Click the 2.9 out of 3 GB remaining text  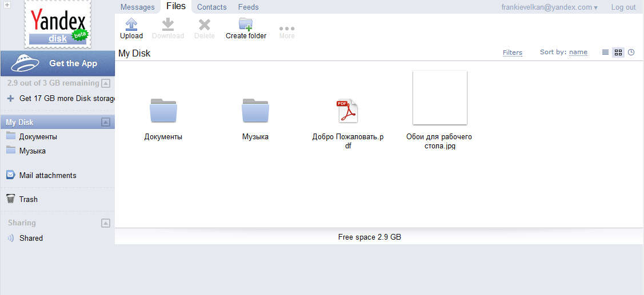[x=53, y=83]
